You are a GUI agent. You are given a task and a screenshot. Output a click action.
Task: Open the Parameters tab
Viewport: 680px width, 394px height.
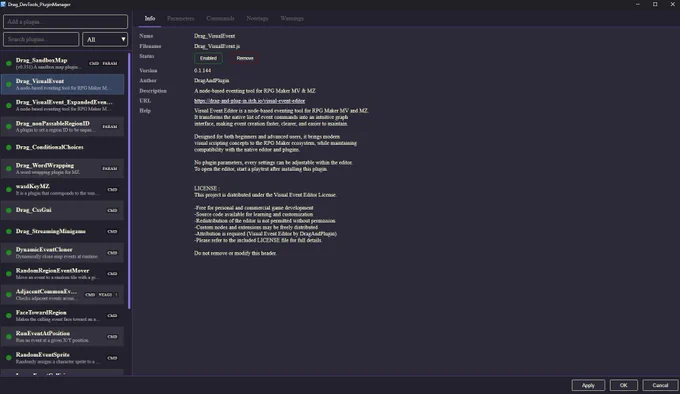pyautogui.click(x=180, y=18)
